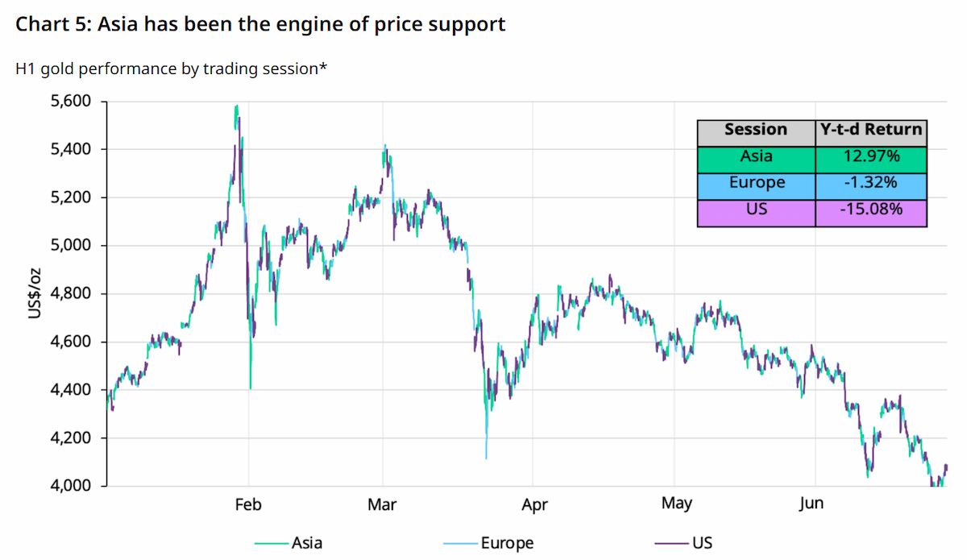967x560 pixels.
Task: Select the blue Europe table cell
Action: click(756, 183)
